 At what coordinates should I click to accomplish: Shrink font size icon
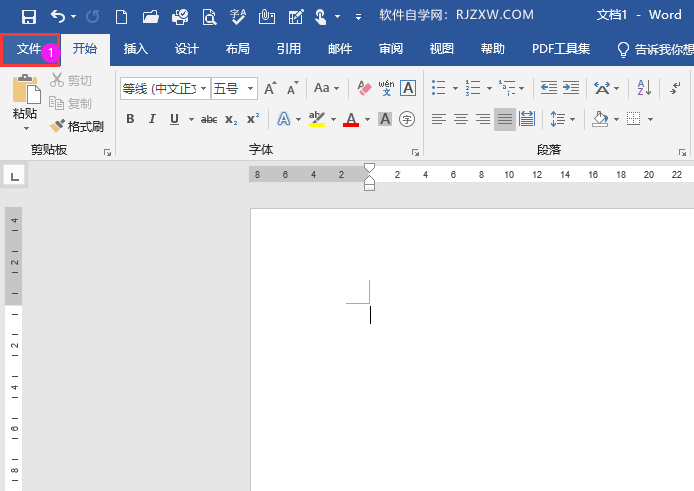293,89
